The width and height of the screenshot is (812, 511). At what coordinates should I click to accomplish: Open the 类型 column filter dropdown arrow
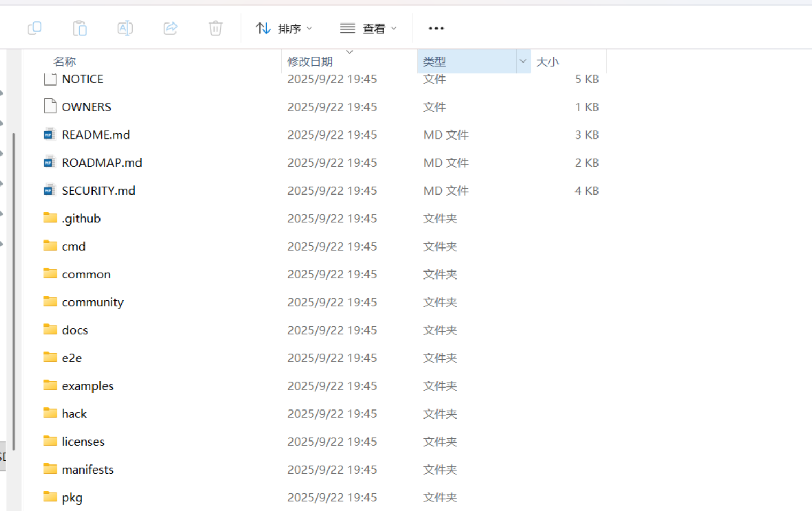523,61
